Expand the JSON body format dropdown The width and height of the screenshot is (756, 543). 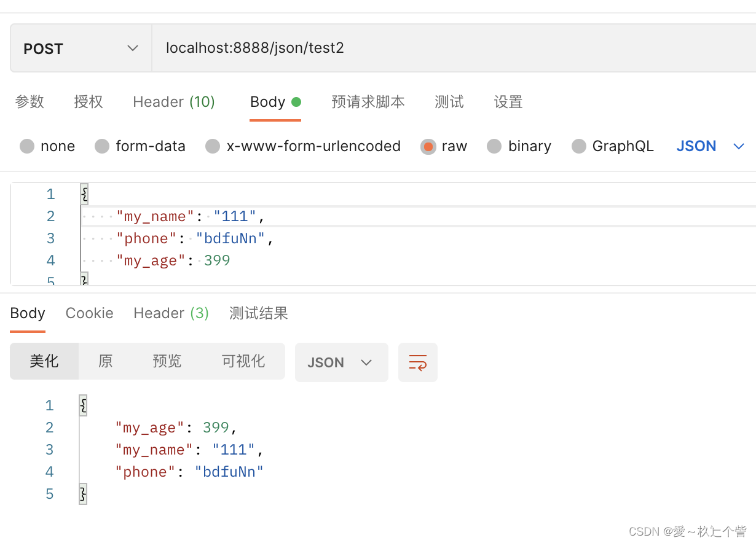(710, 146)
